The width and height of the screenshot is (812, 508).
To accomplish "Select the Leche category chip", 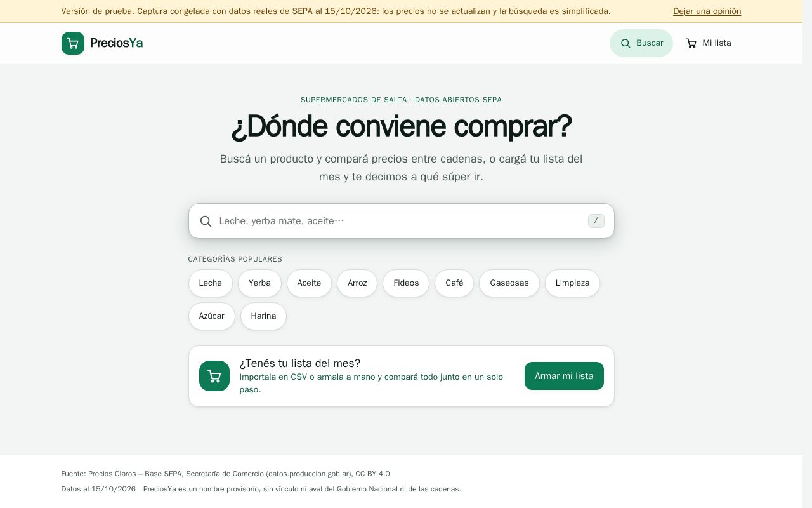I will click(211, 283).
